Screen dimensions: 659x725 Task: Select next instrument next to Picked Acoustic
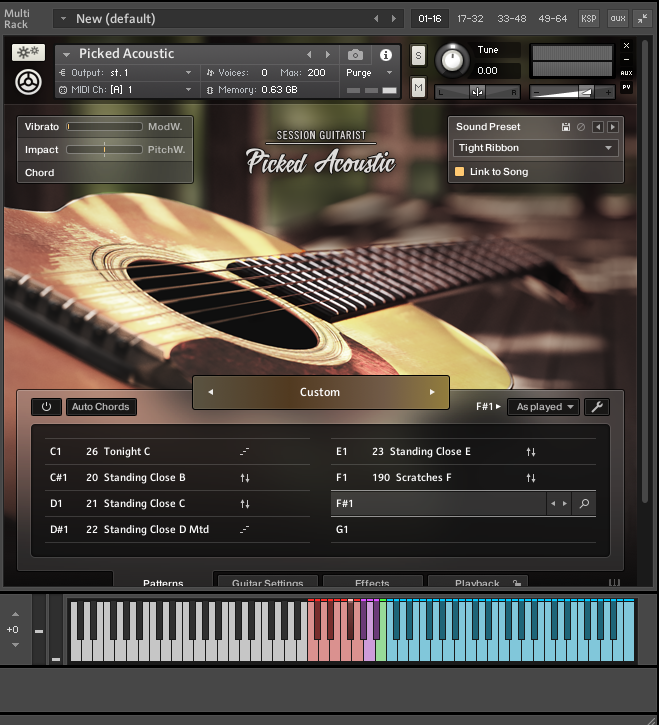328,55
